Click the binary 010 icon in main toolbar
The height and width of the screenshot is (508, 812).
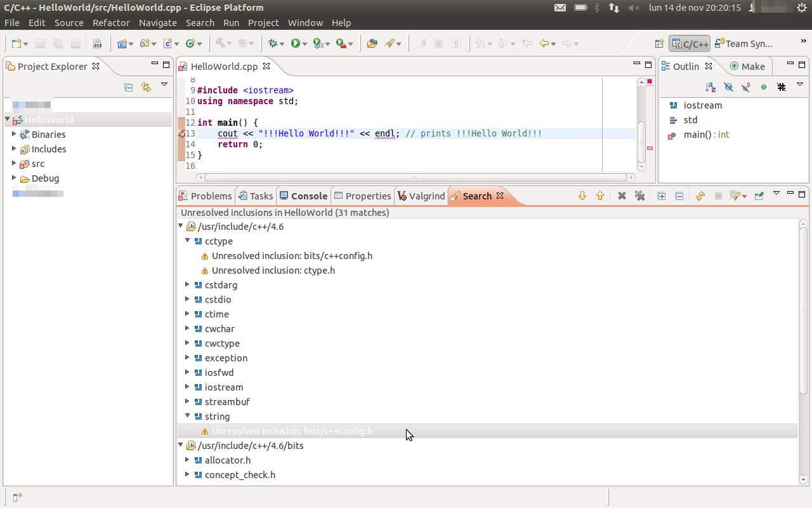(x=97, y=43)
